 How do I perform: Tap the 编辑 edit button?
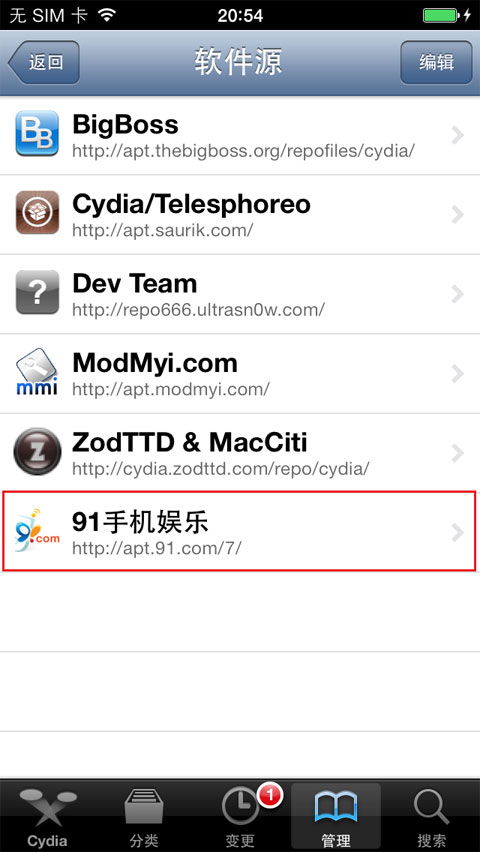pyautogui.click(x=437, y=62)
